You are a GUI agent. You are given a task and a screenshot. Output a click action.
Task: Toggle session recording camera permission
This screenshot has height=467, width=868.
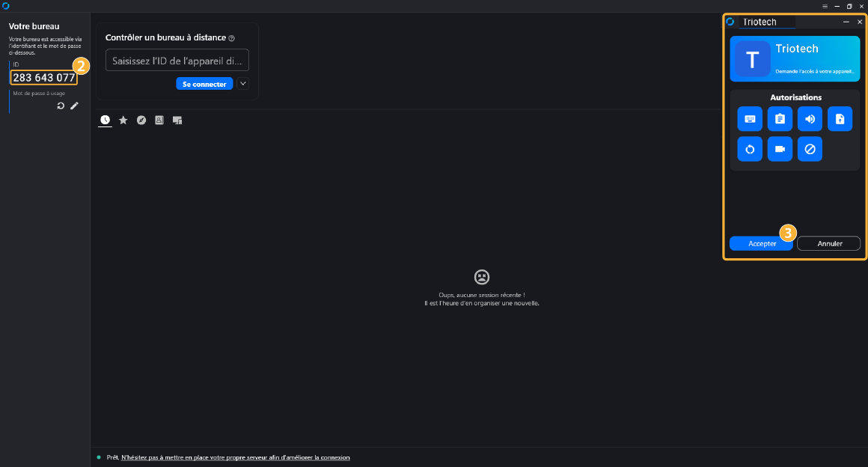pyautogui.click(x=780, y=149)
